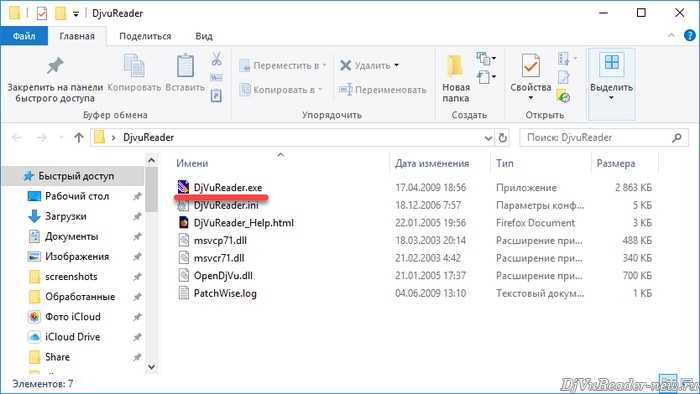The height and width of the screenshot is (394, 700).
Task: Click the search magnifier icon
Action: tap(677, 138)
